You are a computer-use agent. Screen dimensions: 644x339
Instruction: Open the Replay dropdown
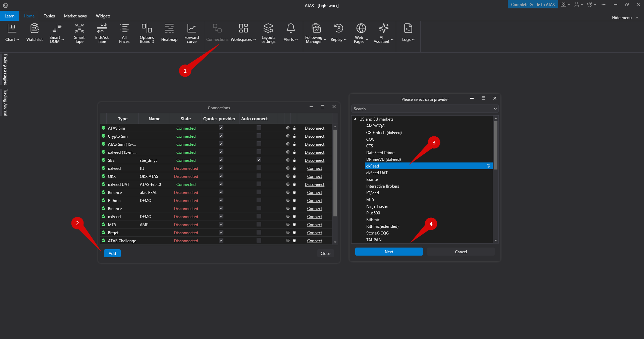coord(338,33)
